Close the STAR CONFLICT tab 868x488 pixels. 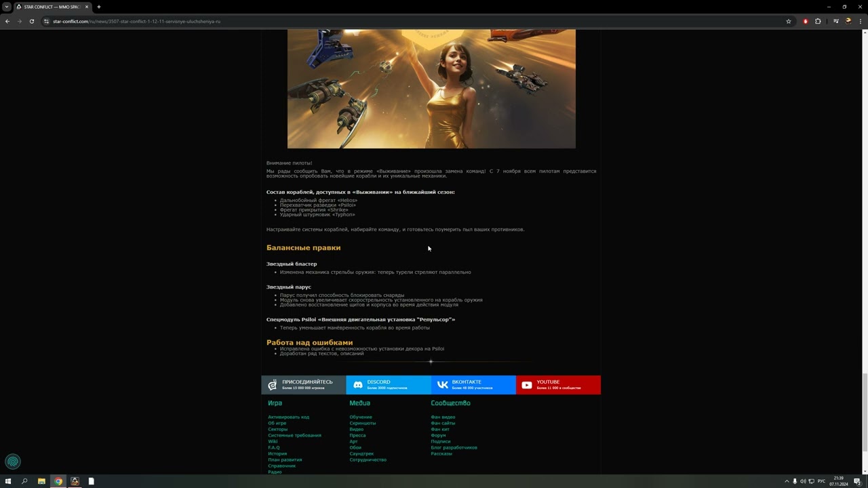pyautogui.click(x=87, y=7)
